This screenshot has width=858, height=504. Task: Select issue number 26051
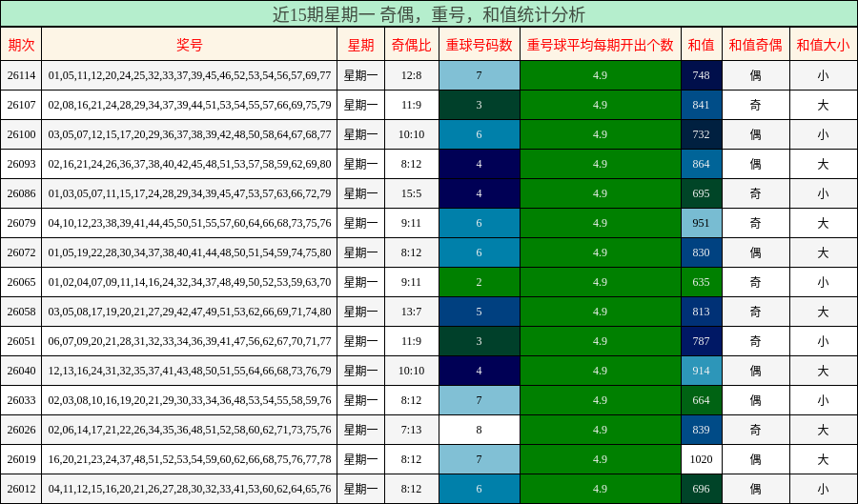[21, 341]
